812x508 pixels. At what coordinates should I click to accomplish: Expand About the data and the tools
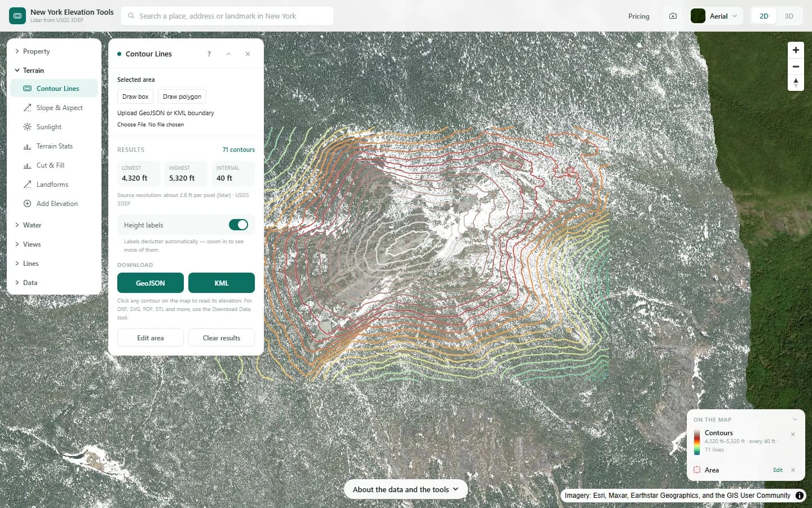point(405,489)
